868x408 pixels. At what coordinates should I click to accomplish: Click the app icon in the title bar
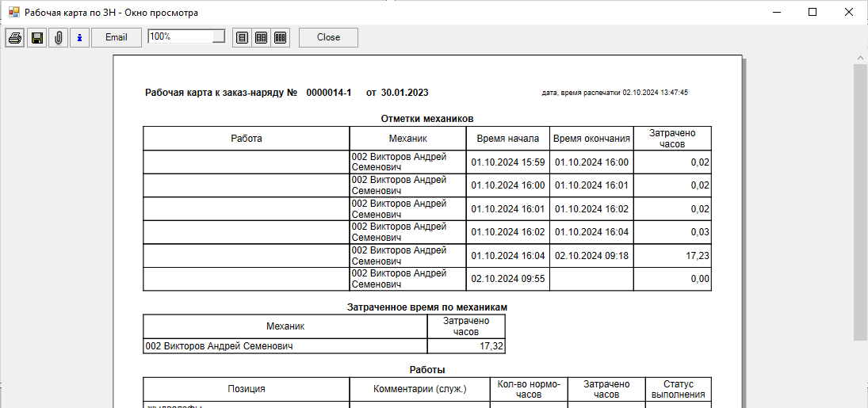point(13,13)
